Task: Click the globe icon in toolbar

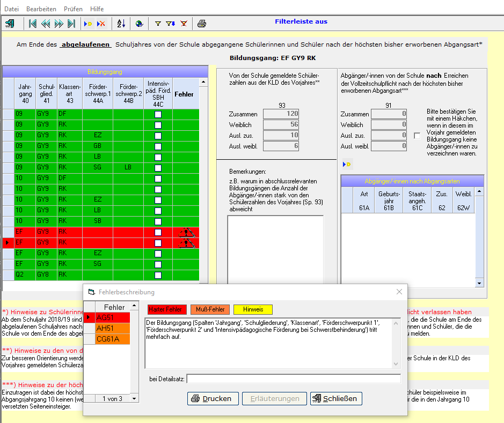Action: pyautogui.click(x=139, y=24)
